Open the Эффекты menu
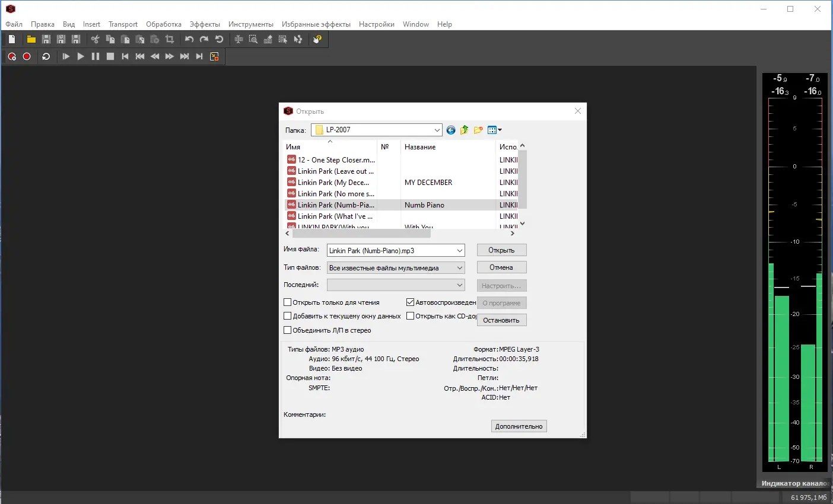The image size is (833, 504). click(x=205, y=24)
